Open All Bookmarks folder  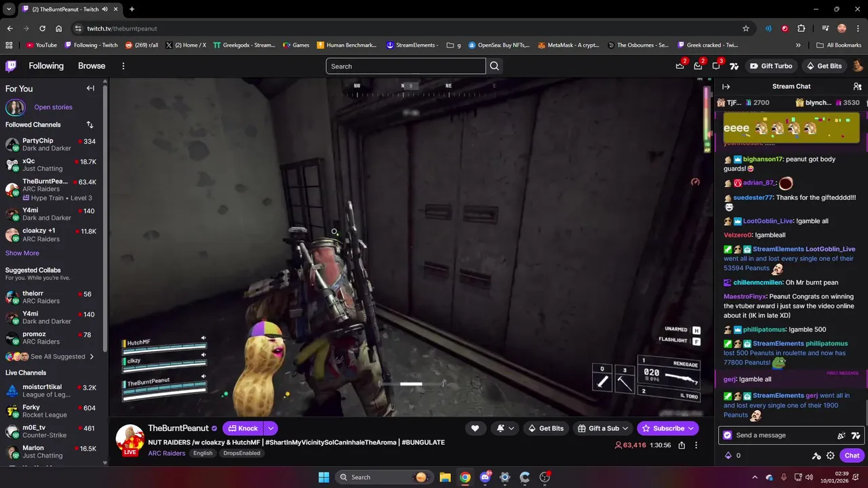(x=839, y=45)
